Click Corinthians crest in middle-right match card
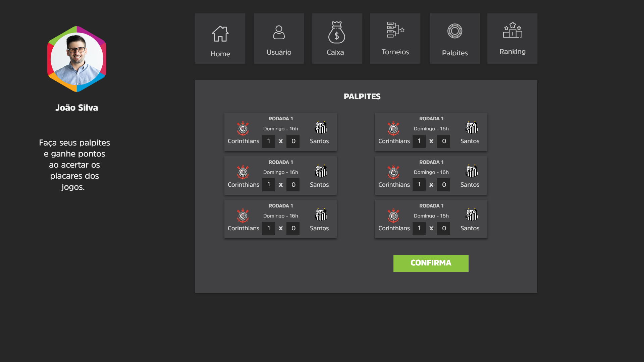Screen dimensions: 644x362 (x=393, y=172)
